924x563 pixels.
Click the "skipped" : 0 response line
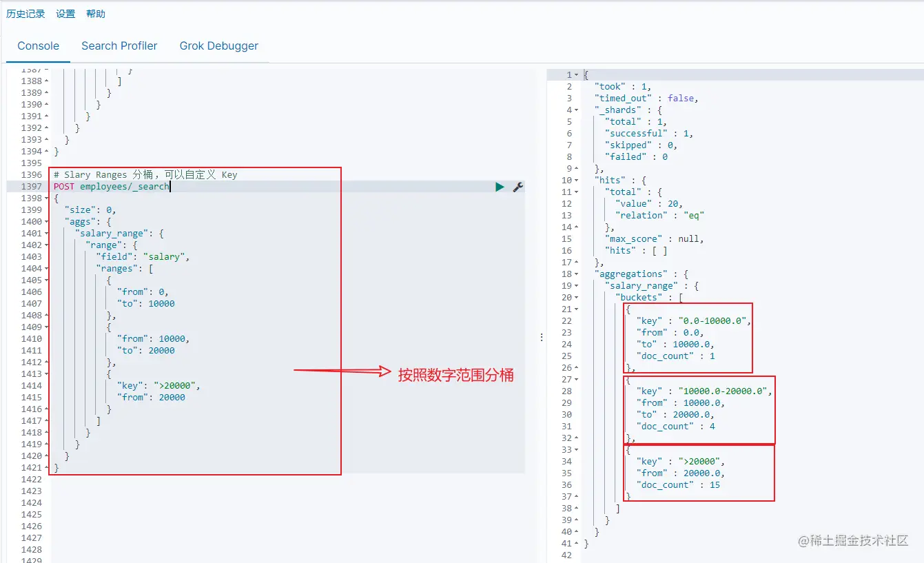click(641, 145)
